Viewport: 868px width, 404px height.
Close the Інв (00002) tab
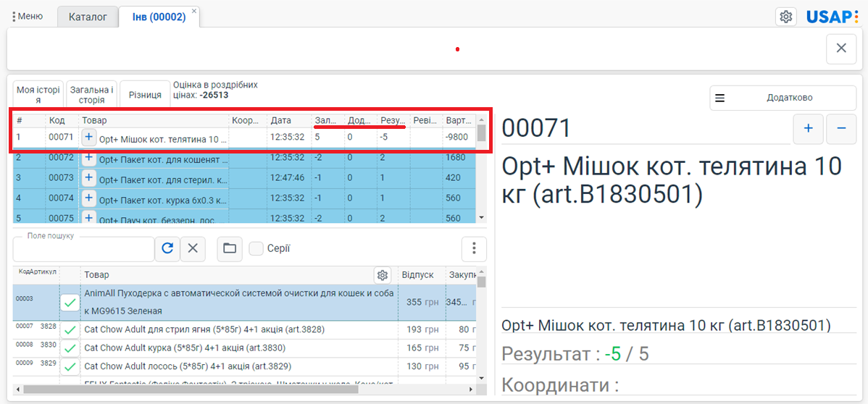[x=193, y=11]
